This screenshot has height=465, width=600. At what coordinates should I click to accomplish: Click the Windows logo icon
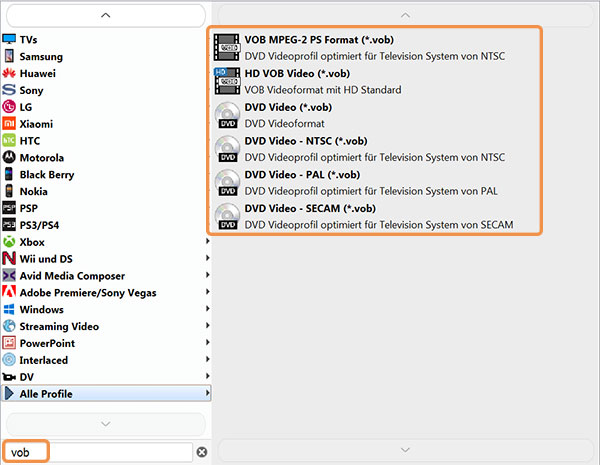coord(9,309)
